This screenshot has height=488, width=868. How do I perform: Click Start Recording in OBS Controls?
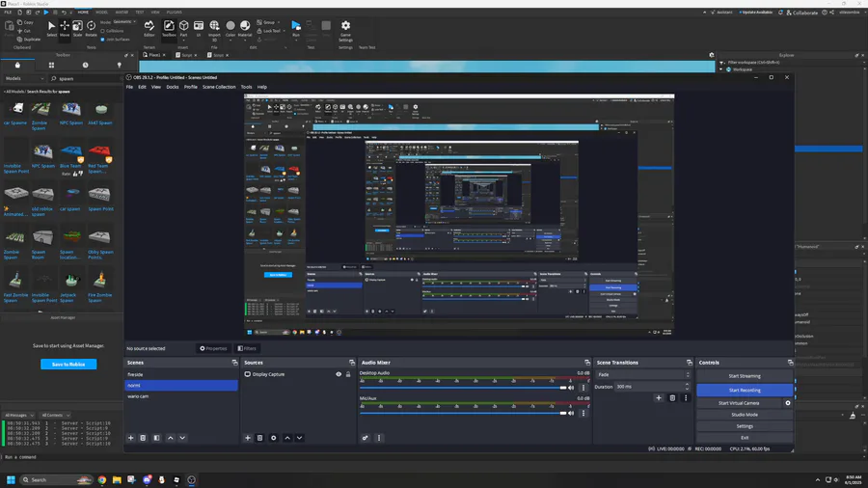point(745,390)
